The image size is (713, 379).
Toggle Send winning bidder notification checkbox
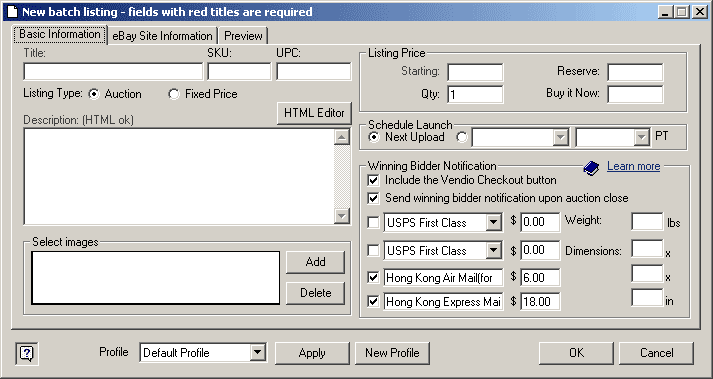click(373, 198)
